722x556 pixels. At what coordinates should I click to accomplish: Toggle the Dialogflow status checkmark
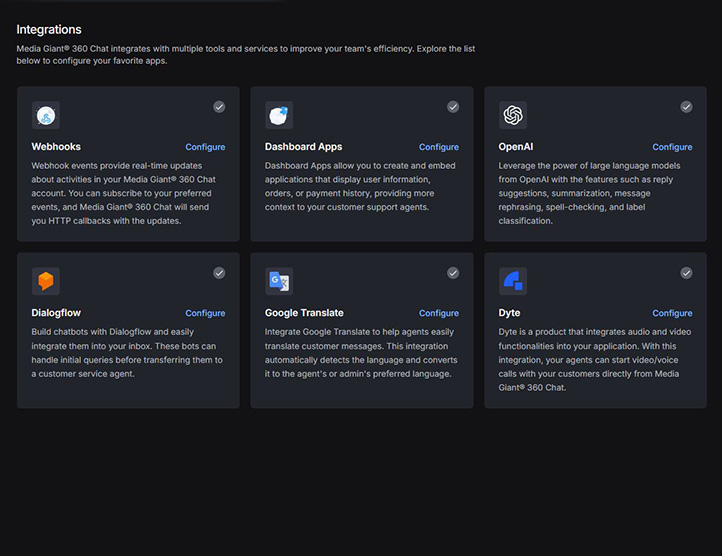(x=219, y=273)
